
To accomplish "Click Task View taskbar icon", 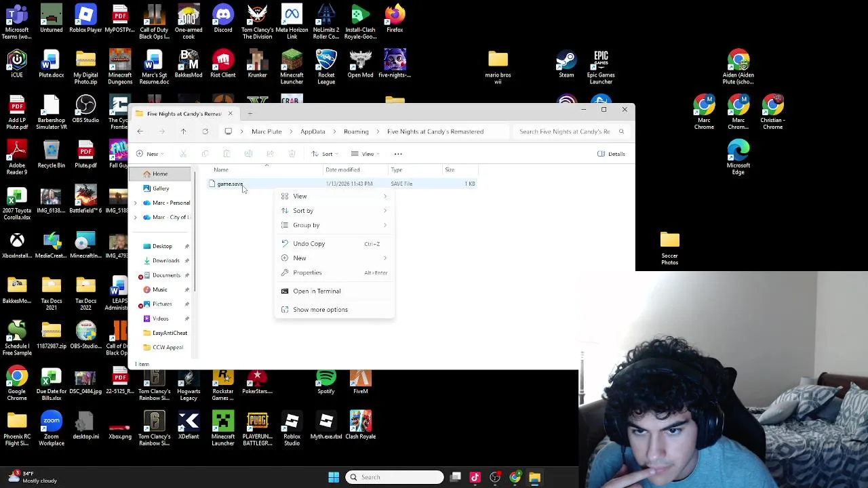I will [x=456, y=477].
